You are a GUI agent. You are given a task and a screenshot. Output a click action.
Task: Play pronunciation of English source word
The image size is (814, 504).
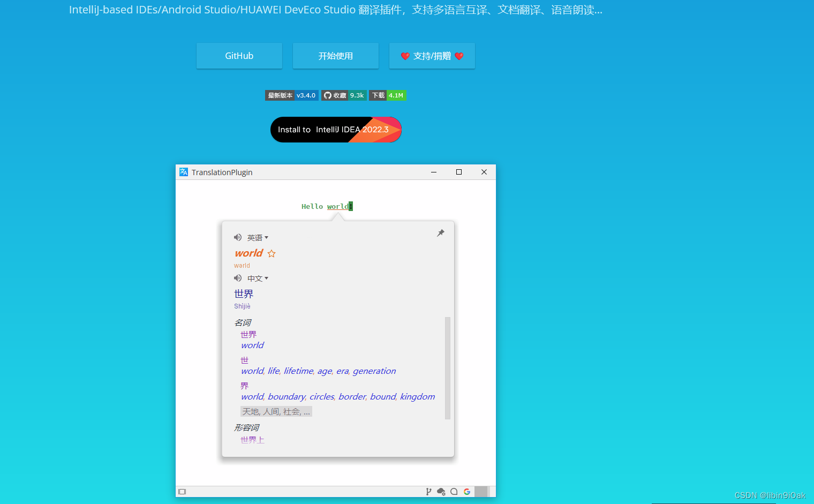tap(238, 237)
